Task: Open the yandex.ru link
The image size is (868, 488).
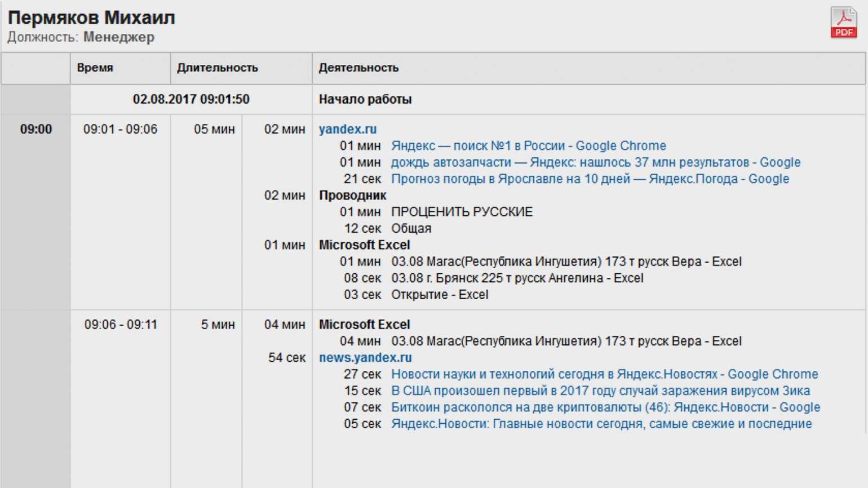Action: (347, 129)
